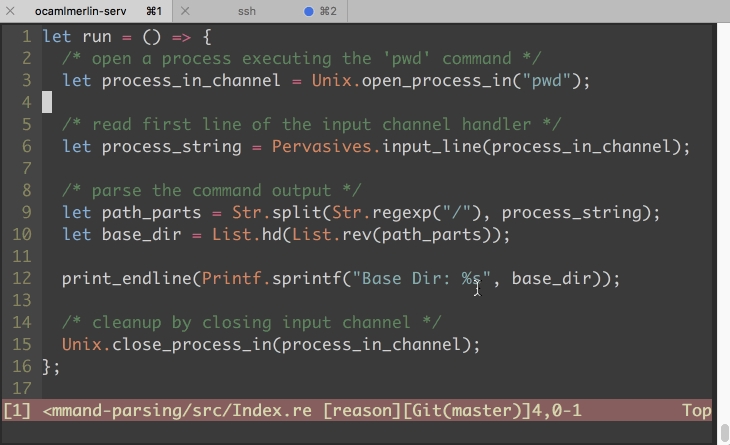Click the blue activity dot on ssh tab

click(309, 11)
